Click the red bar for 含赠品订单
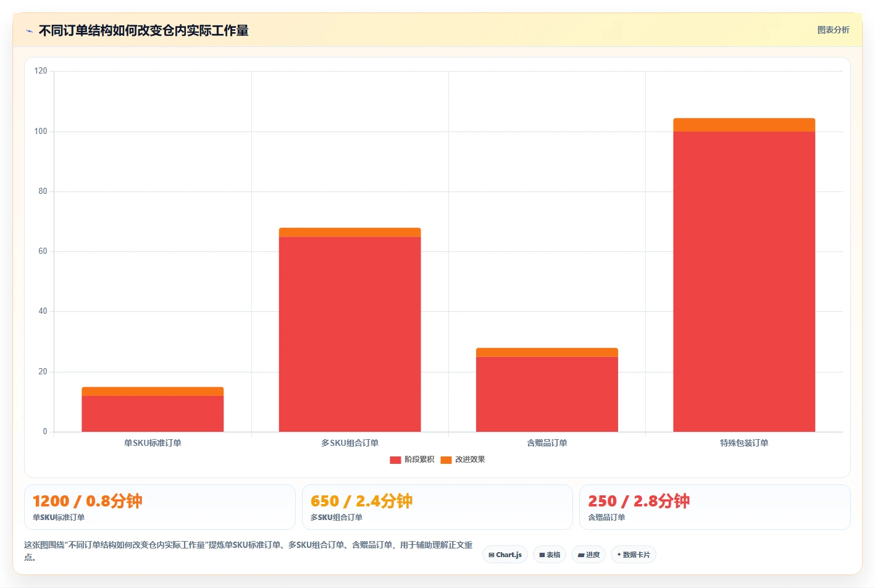This screenshot has height=588, width=875. click(x=547, y=394)
